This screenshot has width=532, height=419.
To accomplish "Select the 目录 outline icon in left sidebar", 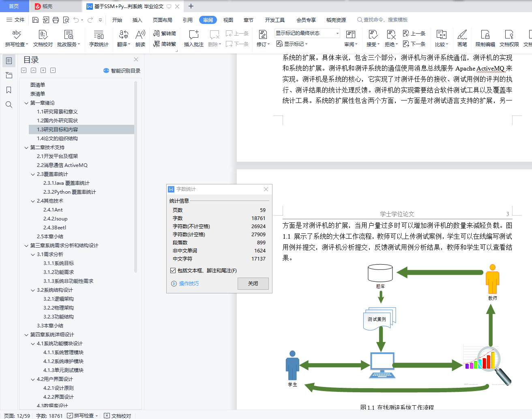I will (x=9, y=61).
